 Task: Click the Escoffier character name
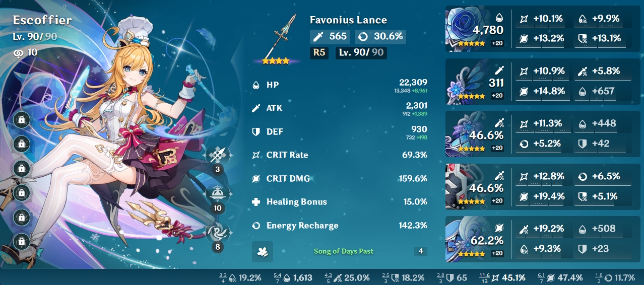tap(42, 20)
